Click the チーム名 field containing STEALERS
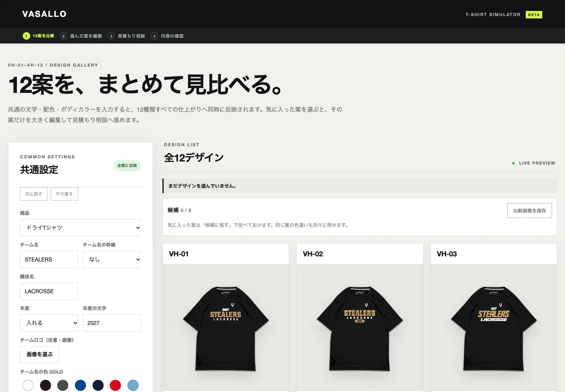Screen dimensions: 565x392 [x=49, y=260]
